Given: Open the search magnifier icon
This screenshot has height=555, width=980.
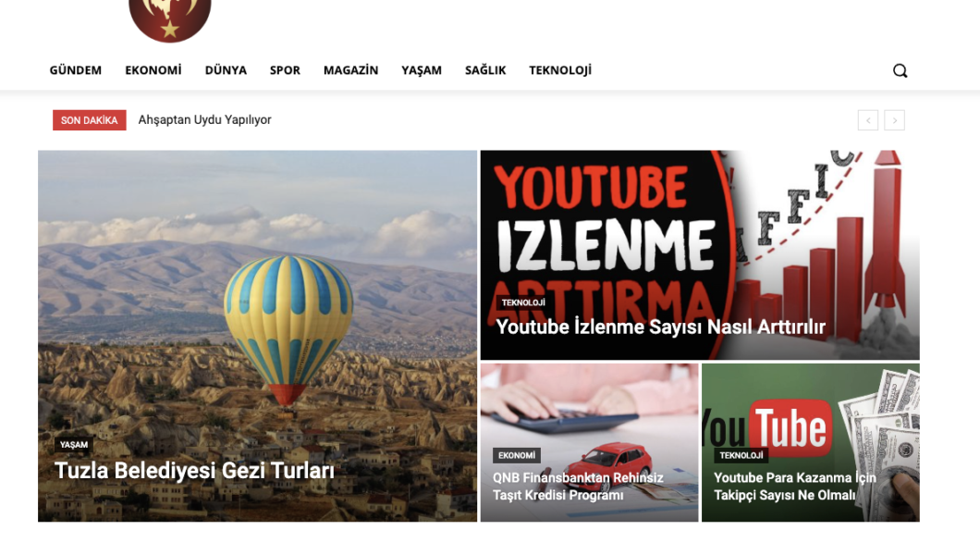Looking at the screenshot, I should (x=900, y=70).
